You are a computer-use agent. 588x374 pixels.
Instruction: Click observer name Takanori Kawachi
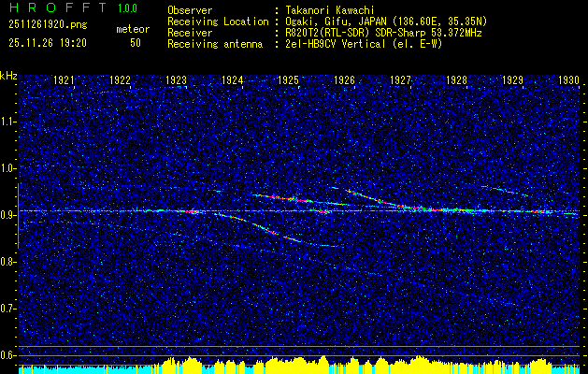tap(330, 10)
